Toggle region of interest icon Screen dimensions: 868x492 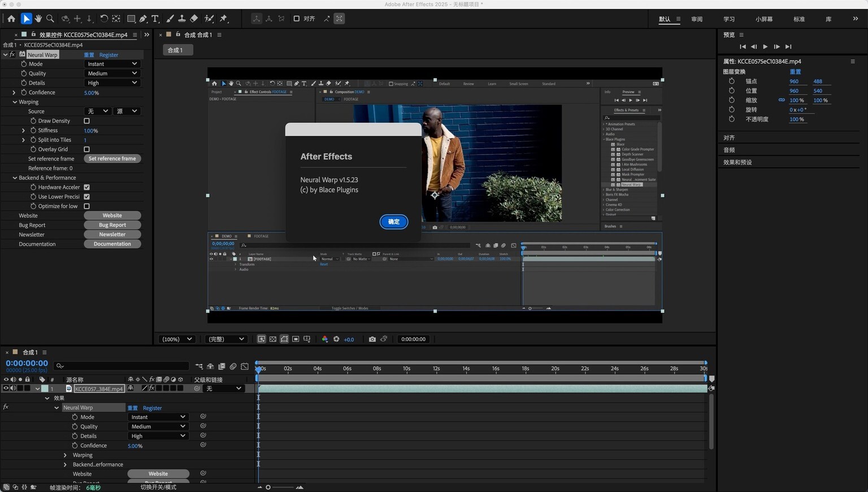(296, 339)
